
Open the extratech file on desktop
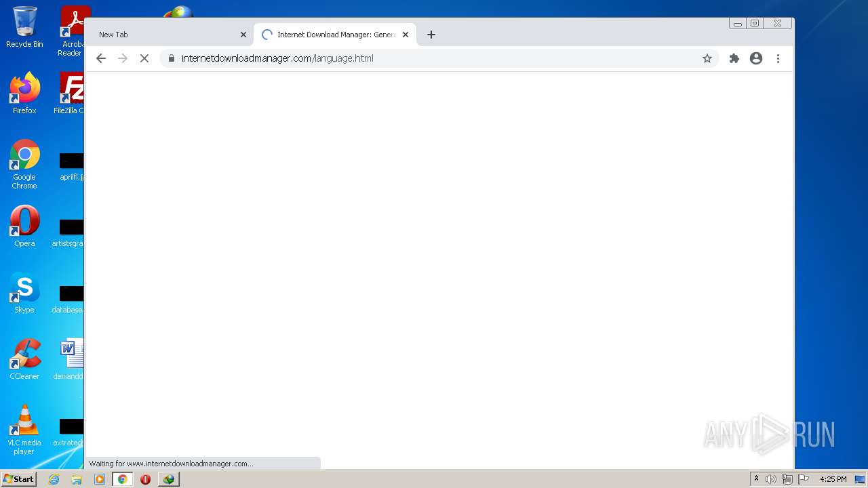[x=68, y=432]
